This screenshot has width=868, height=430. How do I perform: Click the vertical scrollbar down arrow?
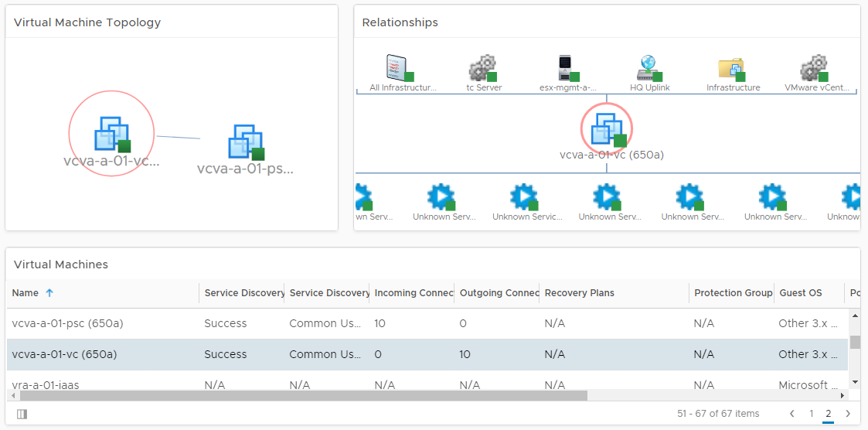pos(855,382)
